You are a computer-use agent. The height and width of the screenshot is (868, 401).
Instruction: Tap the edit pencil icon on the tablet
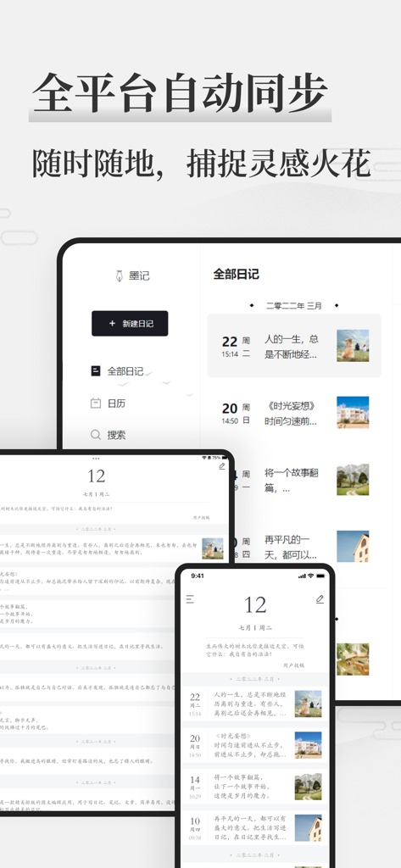click(222, 467)
